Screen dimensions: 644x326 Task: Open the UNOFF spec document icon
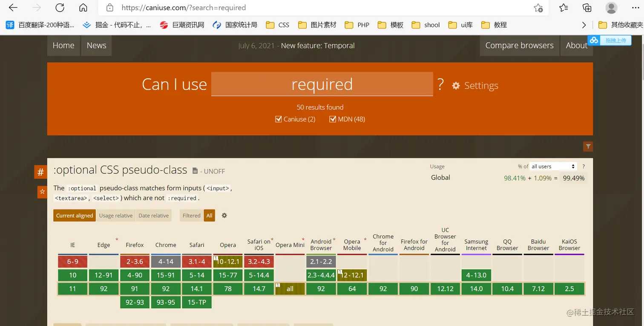195,171
